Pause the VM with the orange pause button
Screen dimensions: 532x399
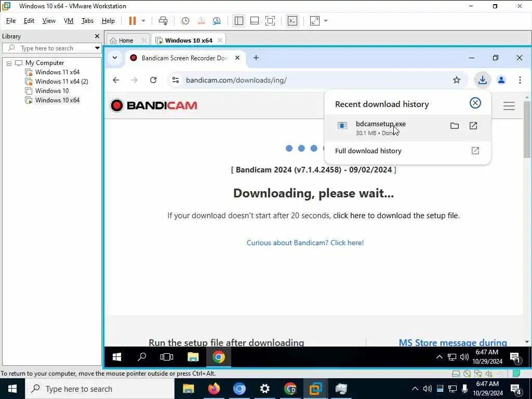(x=132, y=21)
